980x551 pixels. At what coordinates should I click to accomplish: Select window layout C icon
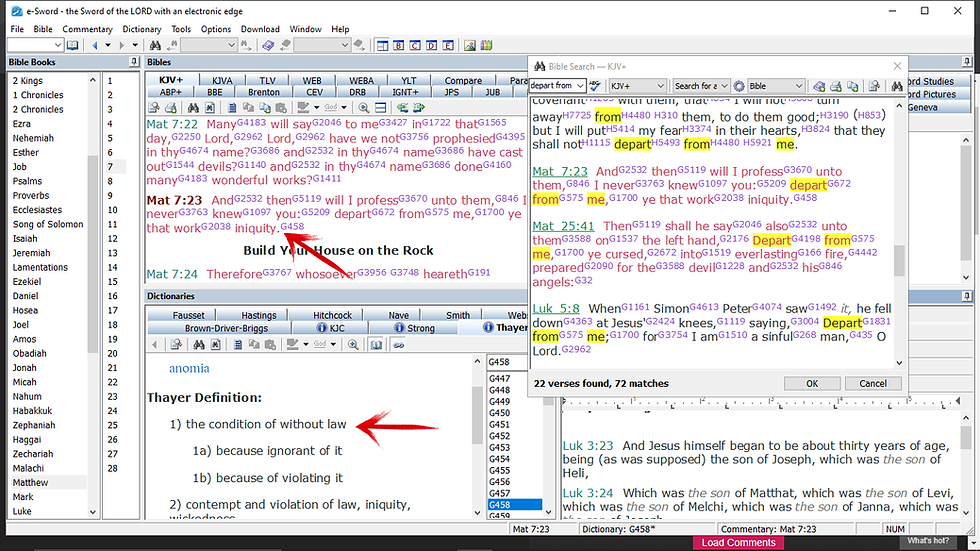pyautogui.click(x=415, y=45)
